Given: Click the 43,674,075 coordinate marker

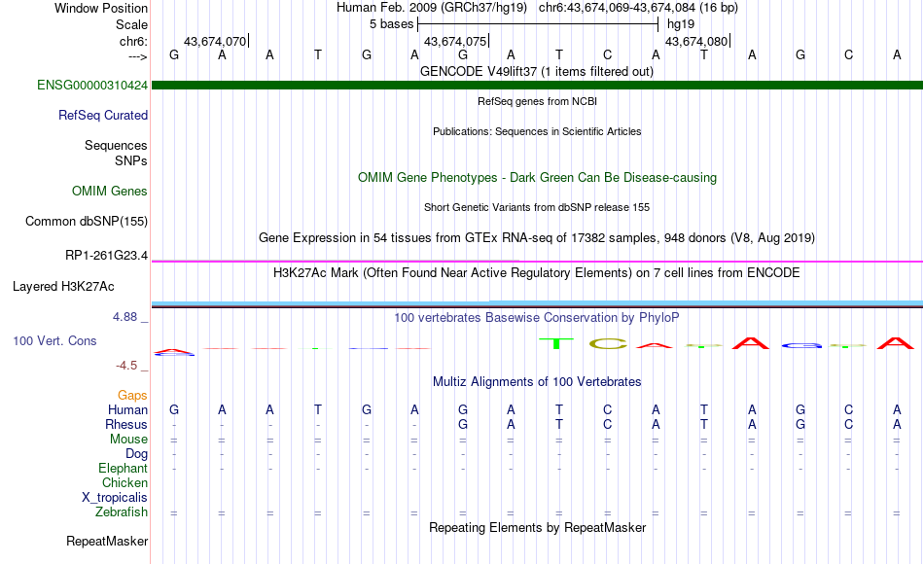Looking at the screenshot, I should [x=456, y=41].
